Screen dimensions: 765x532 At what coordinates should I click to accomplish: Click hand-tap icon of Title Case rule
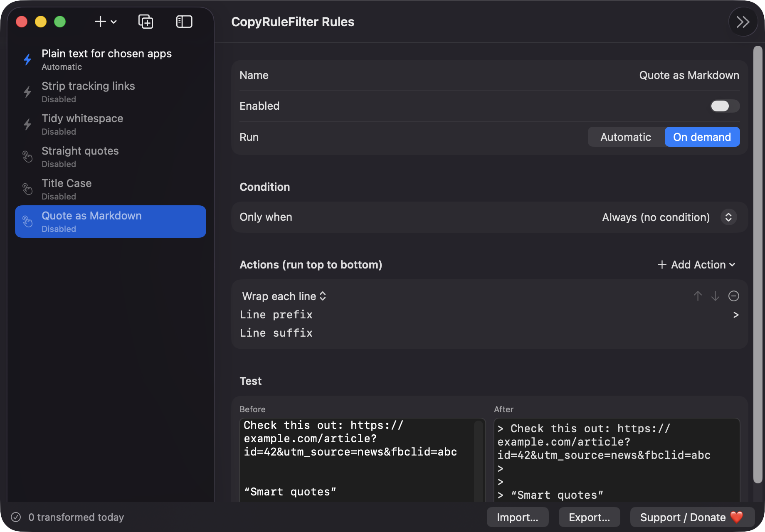tap(27, 189)
